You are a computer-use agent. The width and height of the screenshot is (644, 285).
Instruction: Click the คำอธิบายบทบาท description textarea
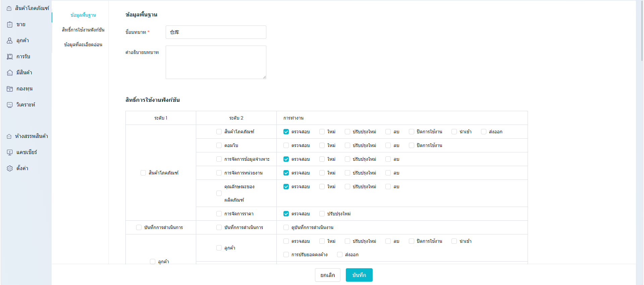[216, 62]
